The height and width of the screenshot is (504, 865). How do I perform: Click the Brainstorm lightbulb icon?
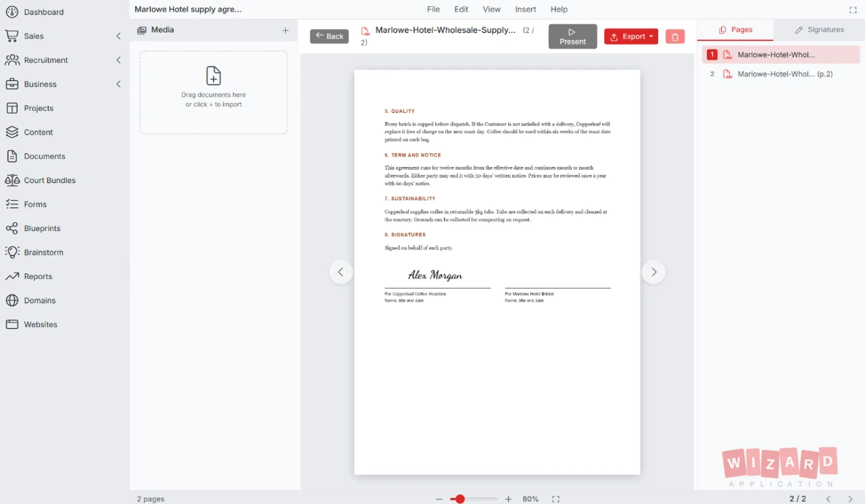[11, 252]
